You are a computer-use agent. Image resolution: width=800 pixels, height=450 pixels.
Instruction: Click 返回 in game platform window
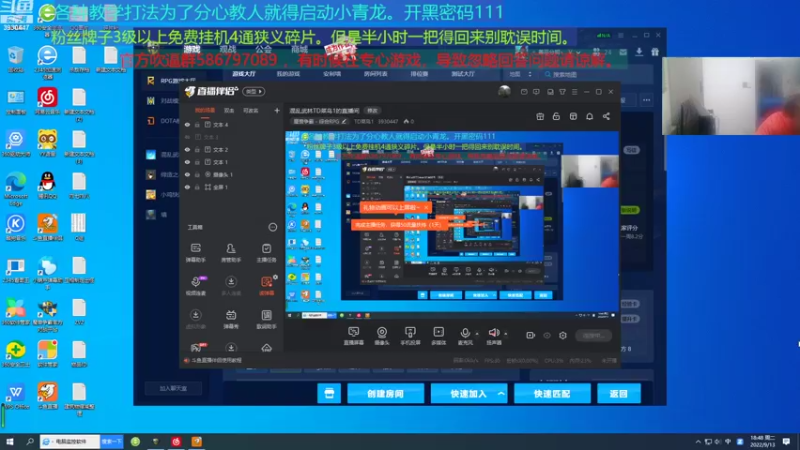618,394
